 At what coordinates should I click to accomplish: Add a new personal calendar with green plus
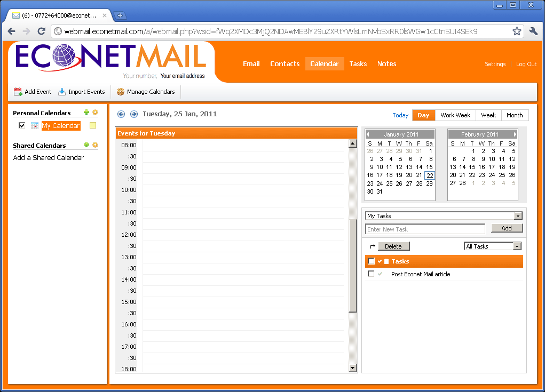pyautogui.click(x=86, y=113)
